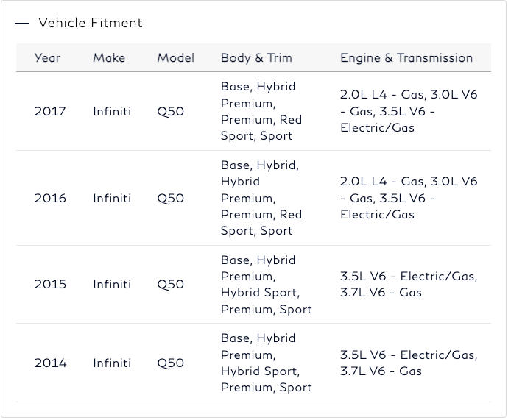Click the Model column header
The height and width of the screenshot is (420, 511).
(x=175, y=58)
